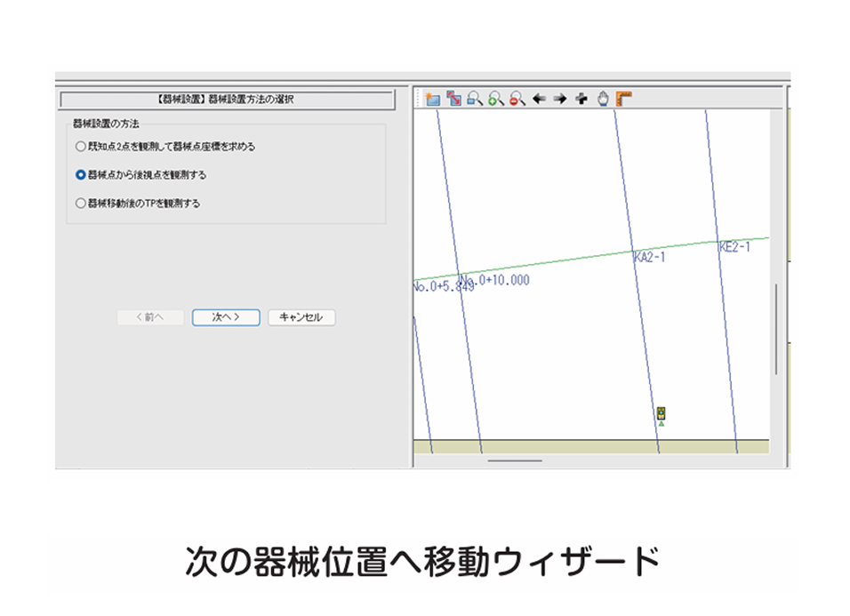This screenshot has width=850, height=616.
Task: Click the zoom out magnifier icon
Action: coord(517,99)
